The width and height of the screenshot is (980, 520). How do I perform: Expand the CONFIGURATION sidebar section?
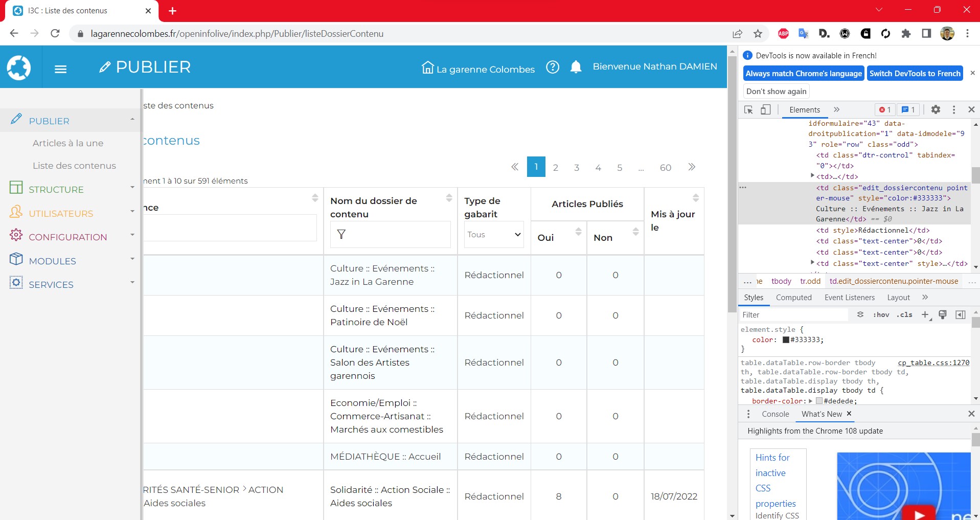pos(67,237)
